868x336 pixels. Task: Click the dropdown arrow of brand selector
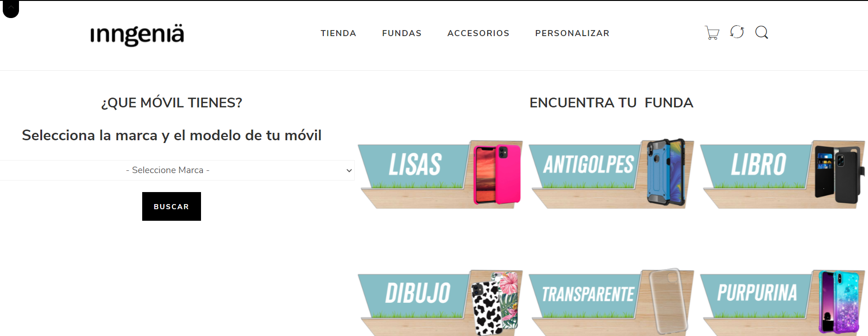[349, 170]
